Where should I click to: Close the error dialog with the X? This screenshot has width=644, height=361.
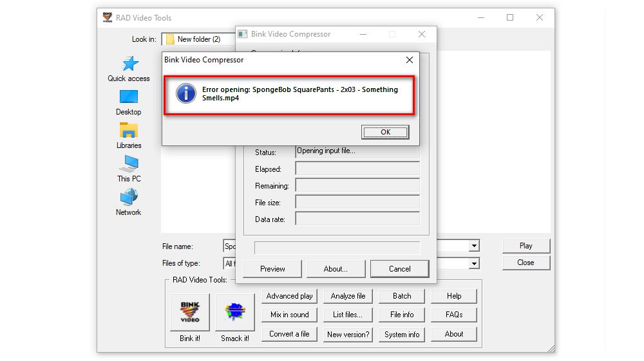pyautogui.click(x=410, y=60)
